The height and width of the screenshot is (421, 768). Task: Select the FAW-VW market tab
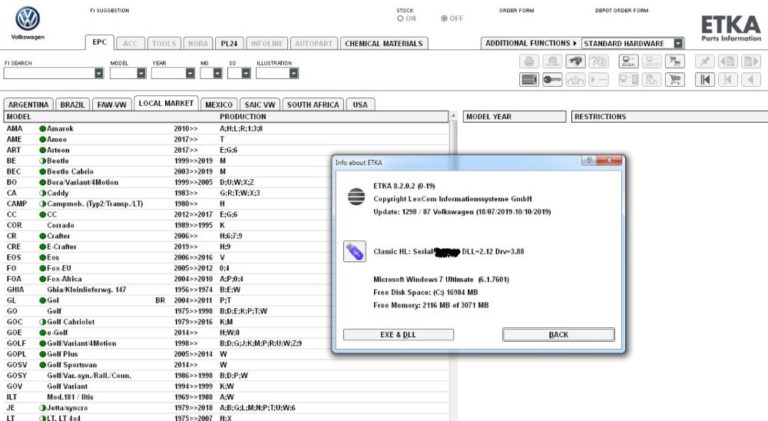(x=112, y=105)
